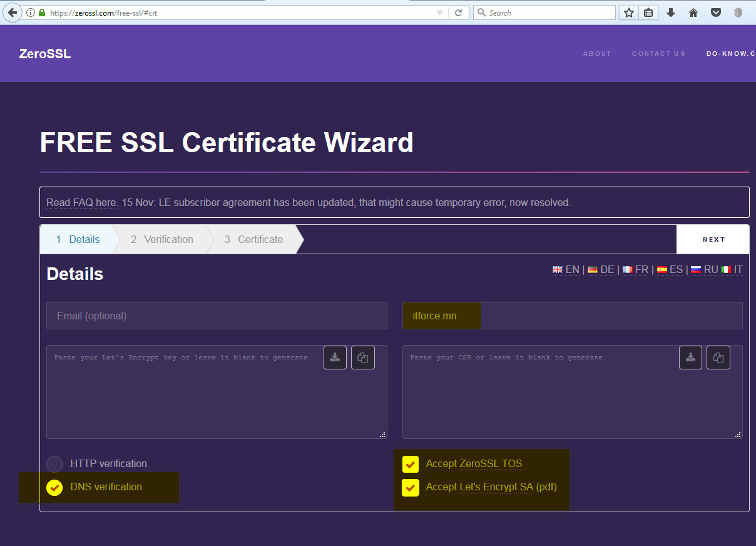Switch language to EN
This screenshot has height=546, width=756.
pos(566,270)
